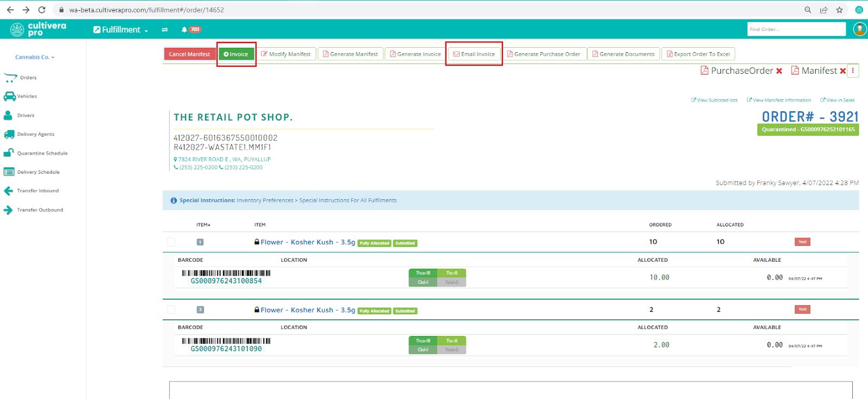Open Vehicles in the sidebar
This screenshot has width=868, height=399.
pos(27,97)
